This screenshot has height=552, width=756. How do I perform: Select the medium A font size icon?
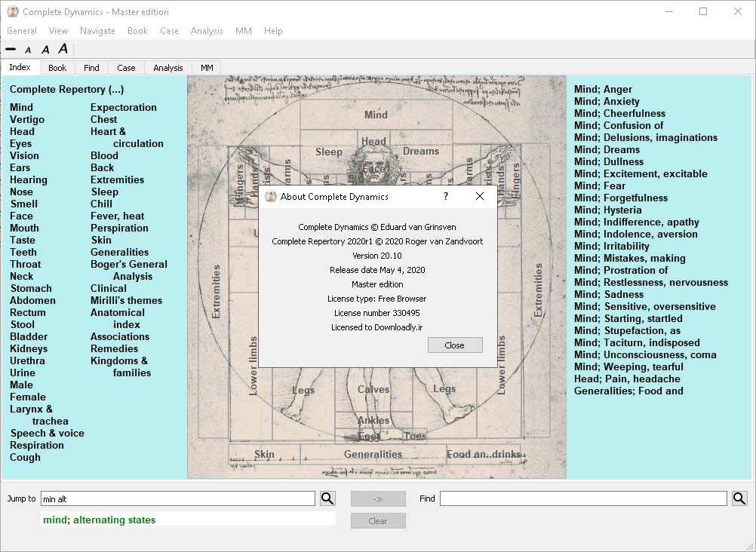click(45, 49)
